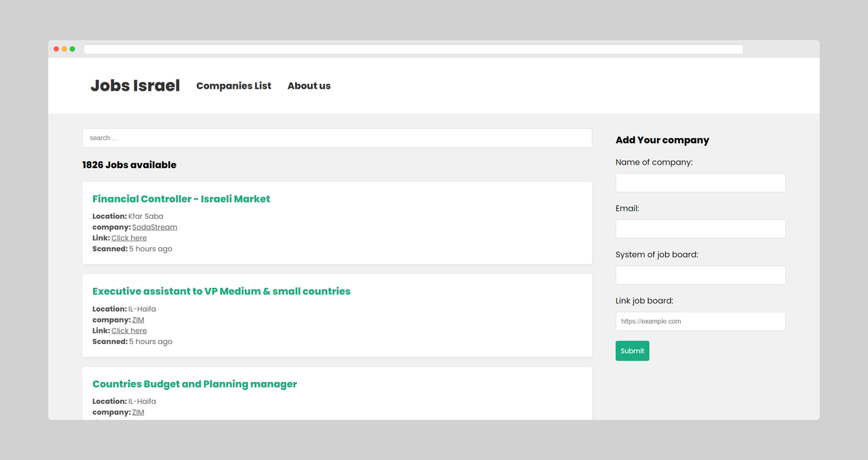Select the System of job board field

tap(701, 275)
